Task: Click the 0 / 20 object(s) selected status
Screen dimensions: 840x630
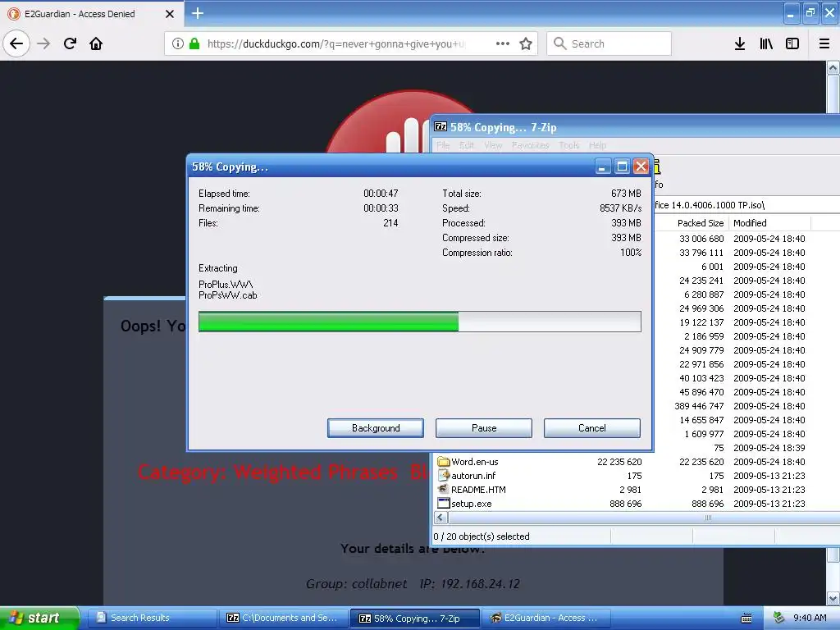Action: [x=482, y=536]
